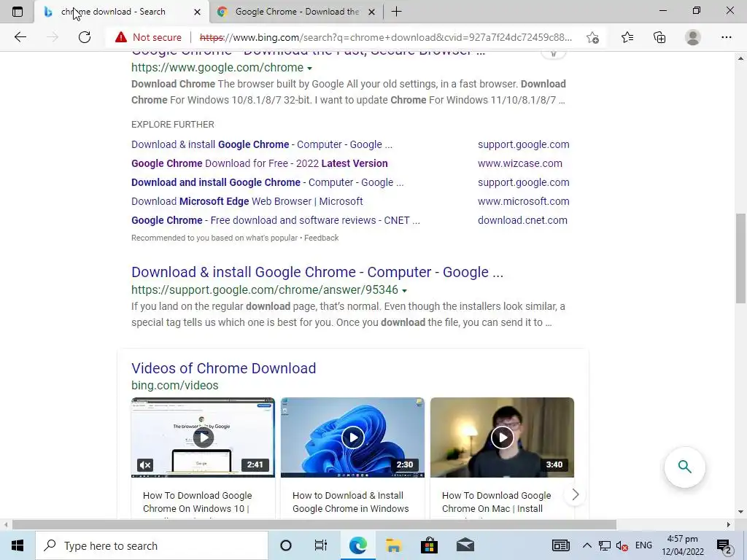Show next videos with carousel arrow

[575, 495]
